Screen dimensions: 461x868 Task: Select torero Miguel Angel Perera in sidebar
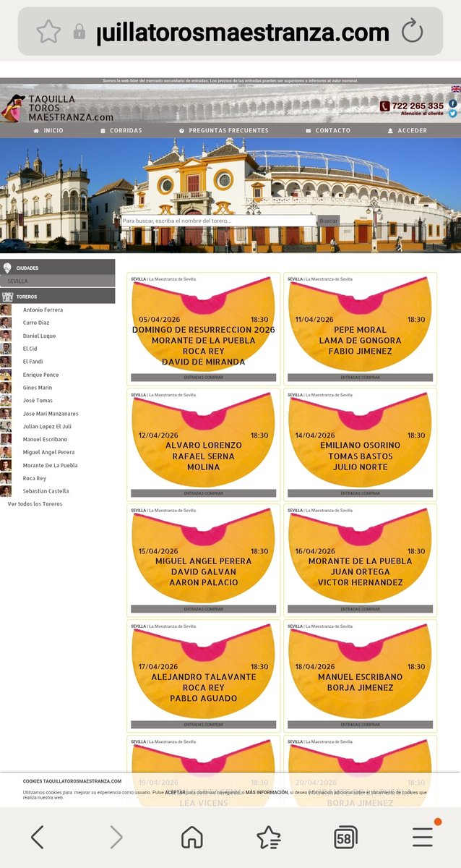point(48,452)
